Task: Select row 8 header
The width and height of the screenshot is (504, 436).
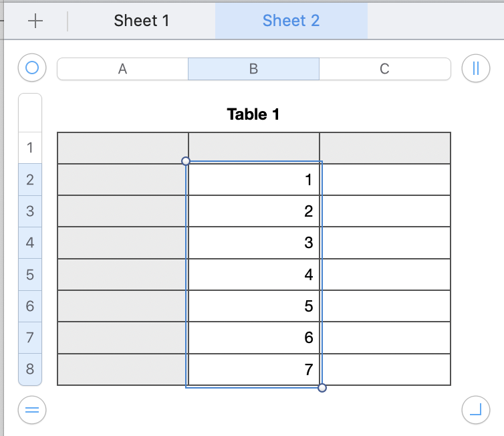Action: pyautogui.click(x=30, y=368)
